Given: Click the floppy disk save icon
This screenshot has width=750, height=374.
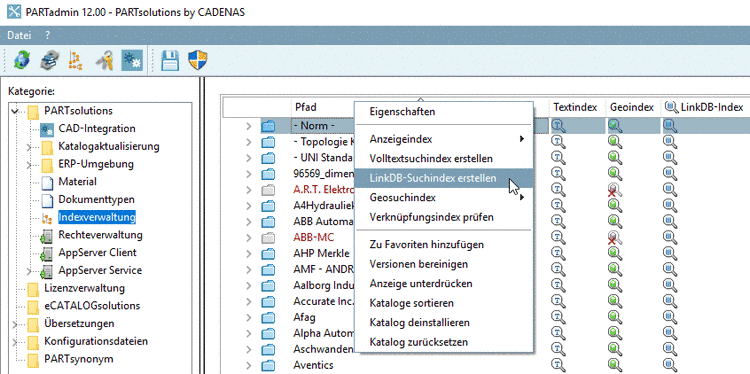Looking at the screenshot, I should [170, 61].
